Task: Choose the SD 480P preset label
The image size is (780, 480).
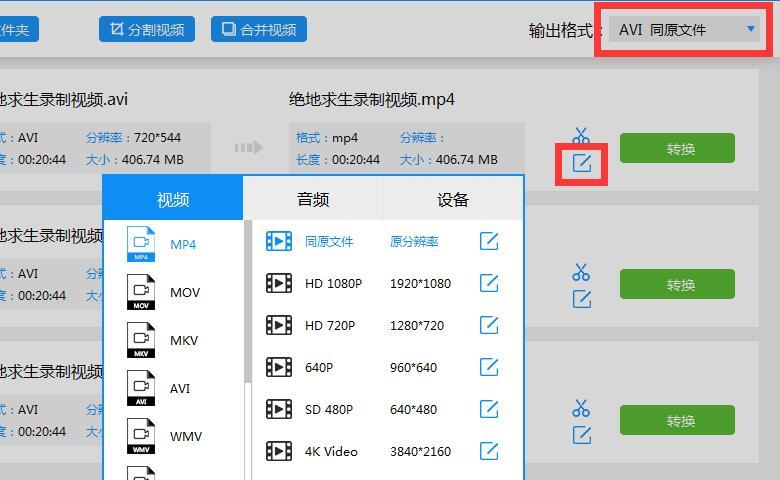Action: (x=329, y=409)
